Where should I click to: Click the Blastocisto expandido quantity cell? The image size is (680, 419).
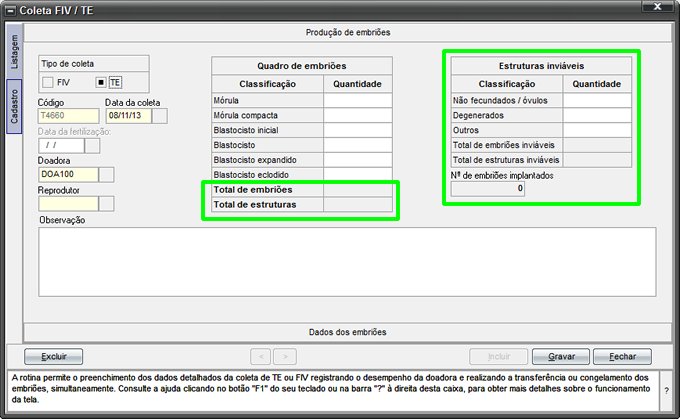358,160
